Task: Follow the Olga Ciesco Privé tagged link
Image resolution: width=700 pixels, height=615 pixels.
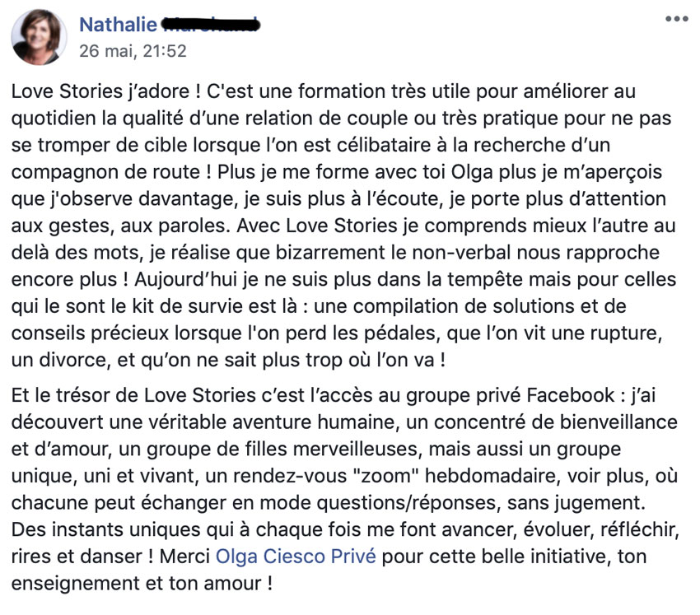Action: tap(296, 557)
